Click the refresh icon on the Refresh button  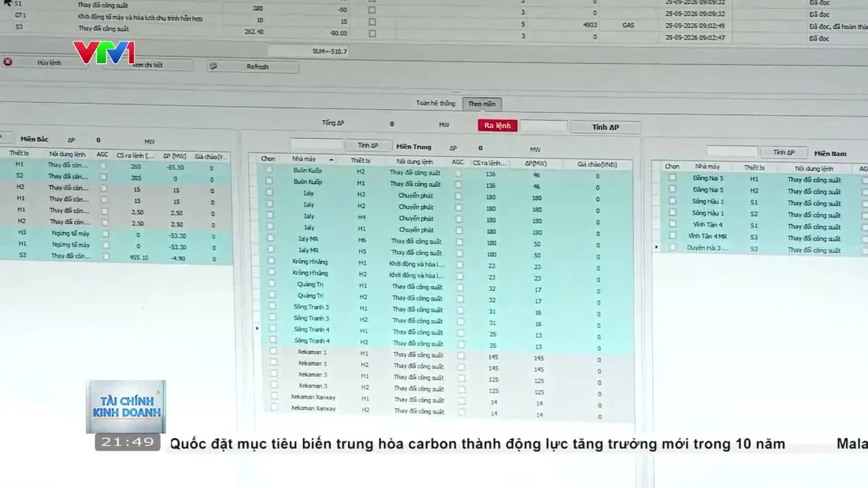pyautogui.click(x=214, y=66)
